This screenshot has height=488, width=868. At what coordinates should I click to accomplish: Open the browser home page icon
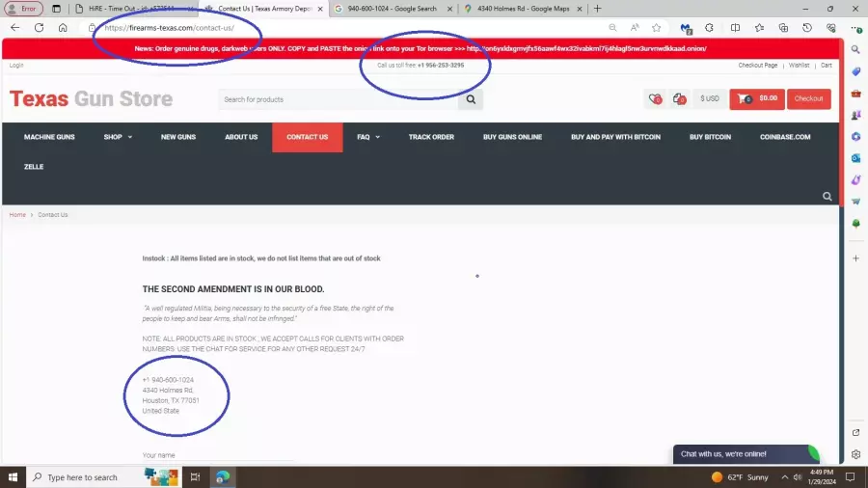click(x=63, y=28)
